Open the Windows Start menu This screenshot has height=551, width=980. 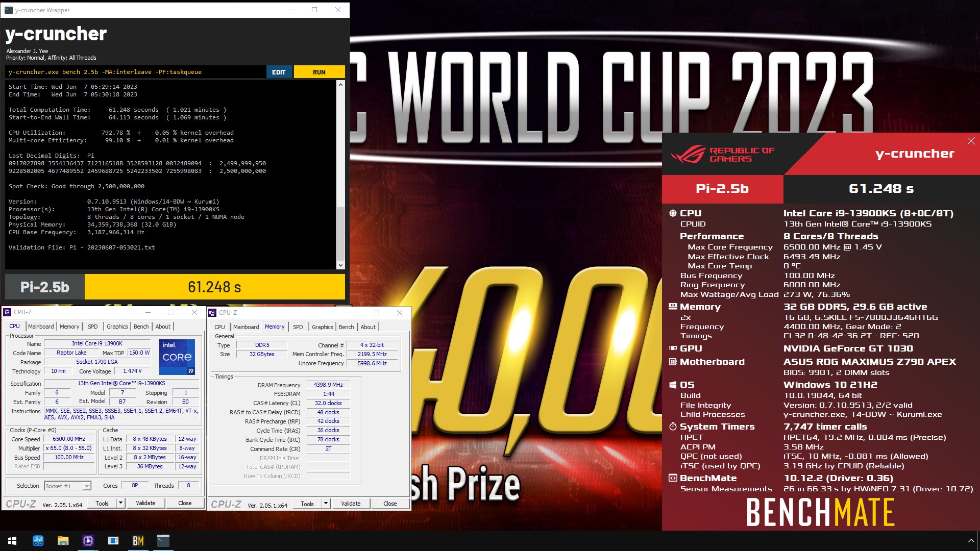pos(12,541)
